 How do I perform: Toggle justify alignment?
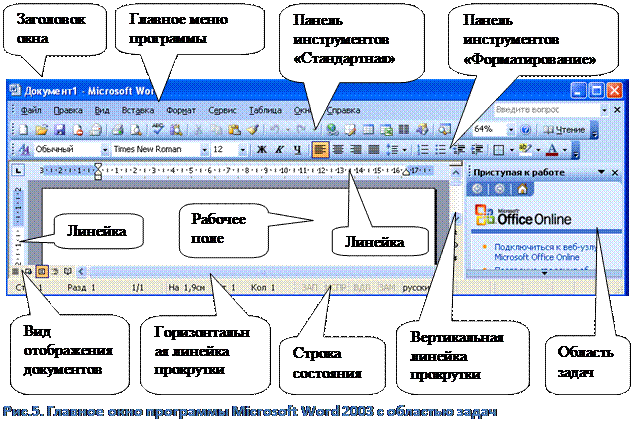click(374, 150)
